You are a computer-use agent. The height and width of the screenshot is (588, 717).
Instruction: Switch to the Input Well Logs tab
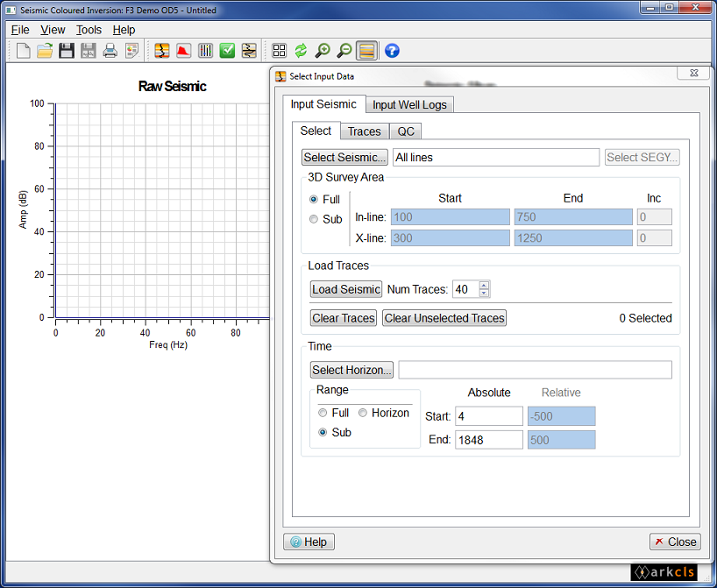coord(409,104)
